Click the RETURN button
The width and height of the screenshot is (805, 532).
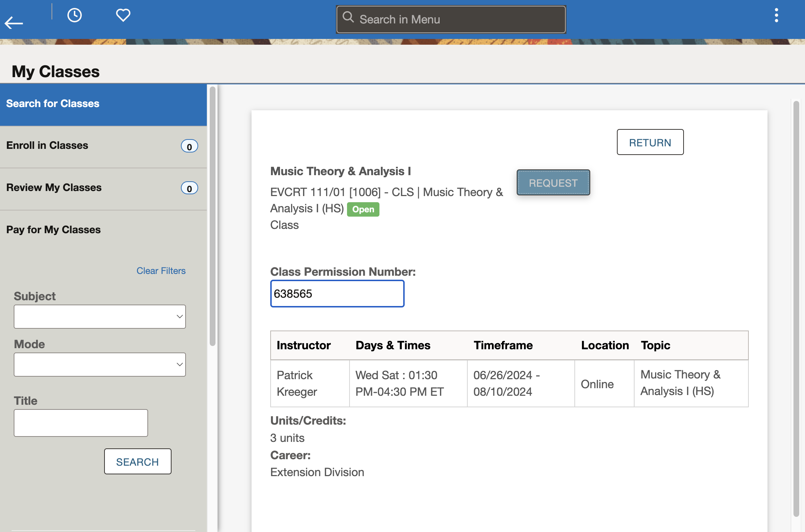pos(650,142)
